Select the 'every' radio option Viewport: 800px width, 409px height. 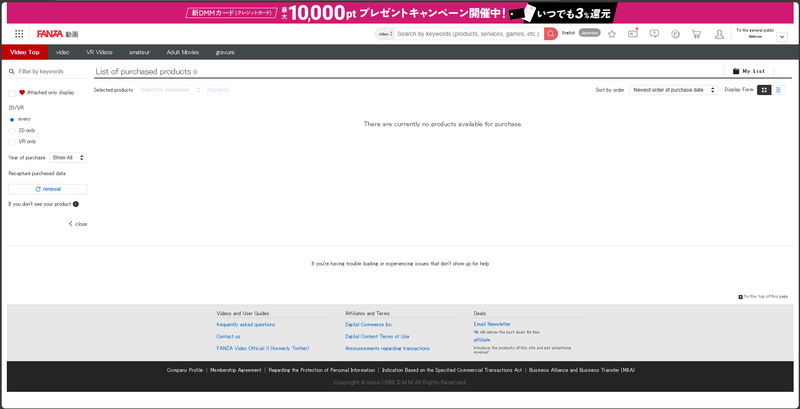[x=12, y=119]
